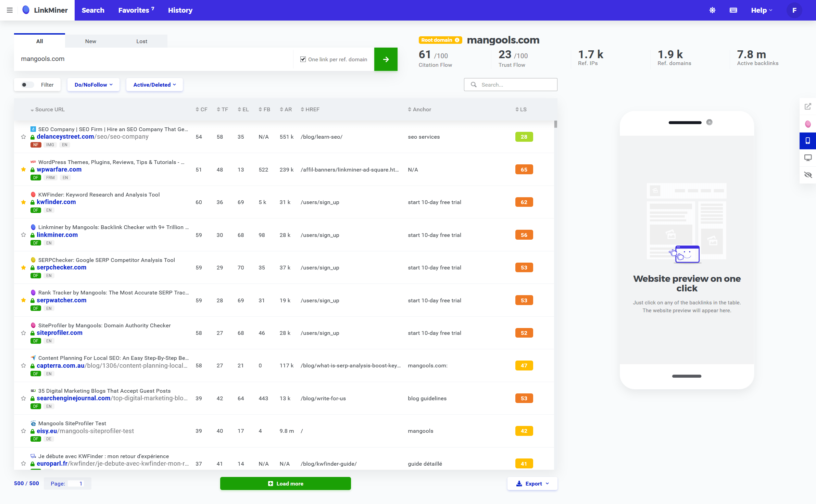816x504 pixels.
Task: Click inside the Search results field
Action: point(511,84)
